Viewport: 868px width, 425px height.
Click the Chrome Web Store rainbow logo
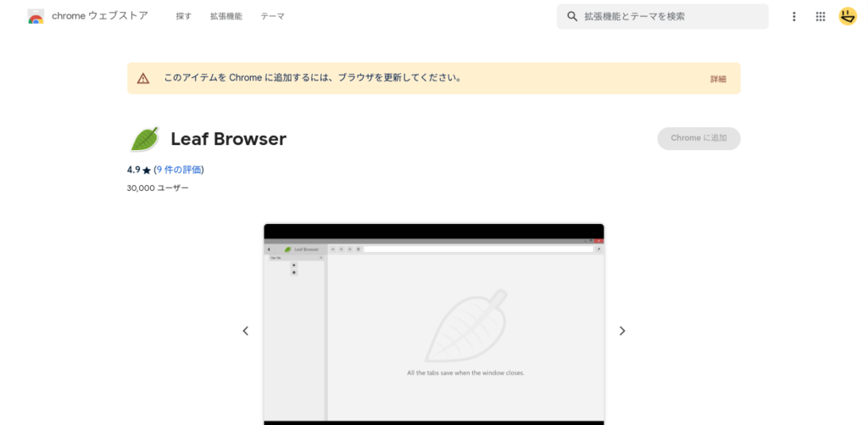click(36, 16)
